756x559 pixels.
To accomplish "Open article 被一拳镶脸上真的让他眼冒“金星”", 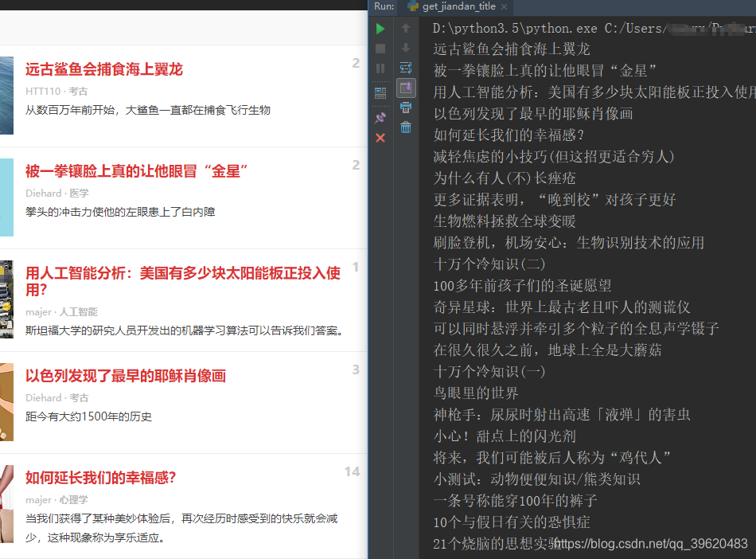I will tap(136, 171).
